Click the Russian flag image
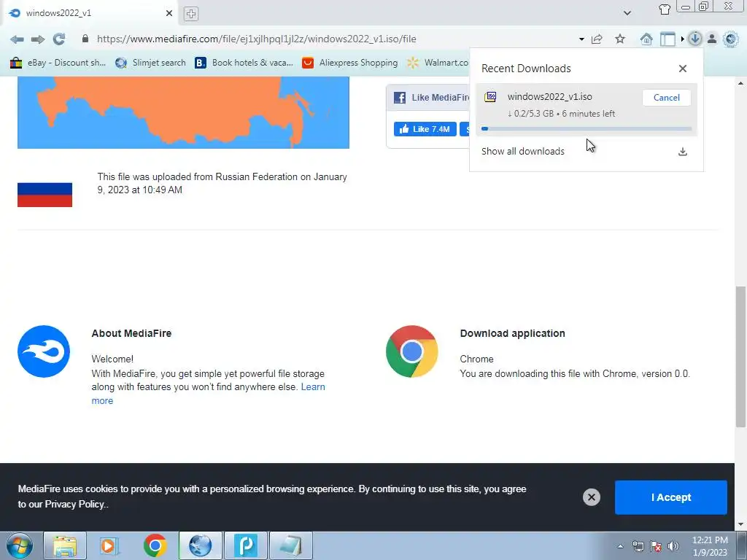 tap(44, 195)
